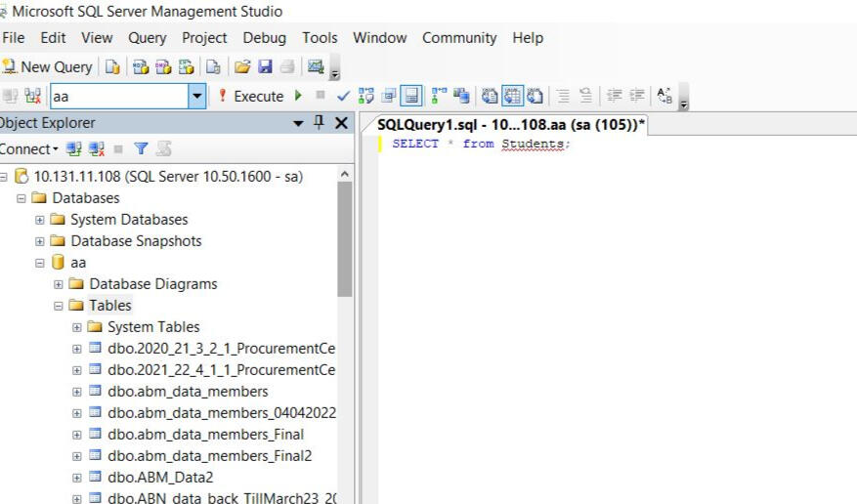This screenshot has height=504, width=857.
Task: Click the Parse query checkmark icon
Action: [x=343, y=96]
